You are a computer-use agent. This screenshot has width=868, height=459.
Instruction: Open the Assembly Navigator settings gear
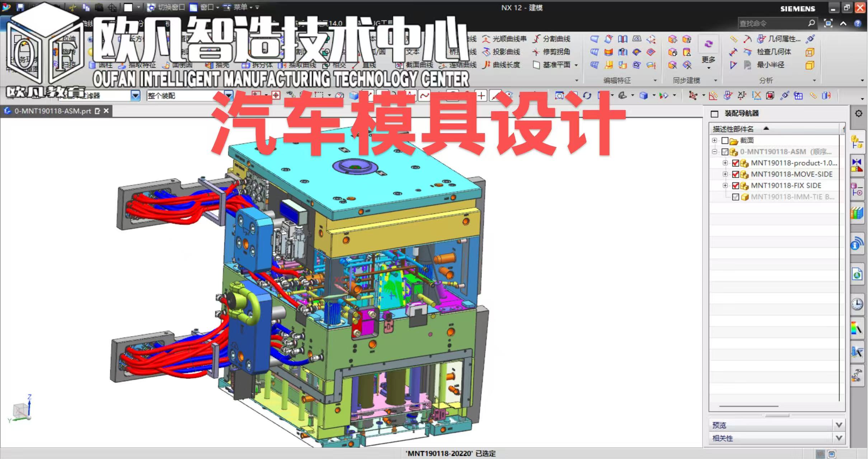[x=858, y=114]
